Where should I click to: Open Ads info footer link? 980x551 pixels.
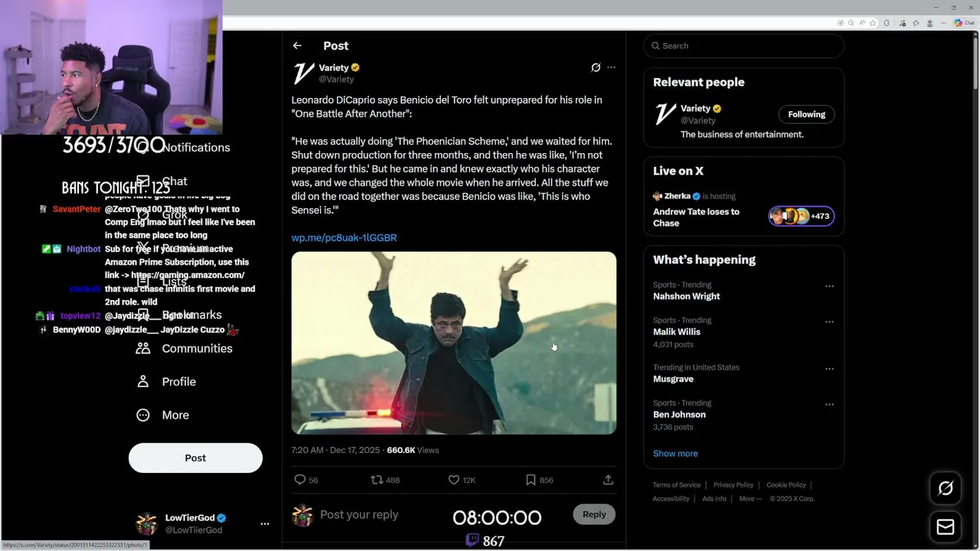[714, 499]
